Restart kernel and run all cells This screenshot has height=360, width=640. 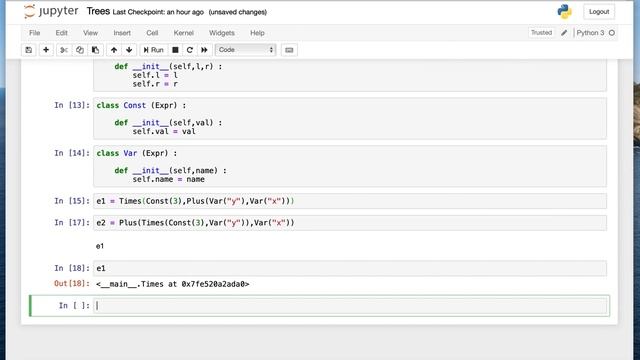(204, 50)
